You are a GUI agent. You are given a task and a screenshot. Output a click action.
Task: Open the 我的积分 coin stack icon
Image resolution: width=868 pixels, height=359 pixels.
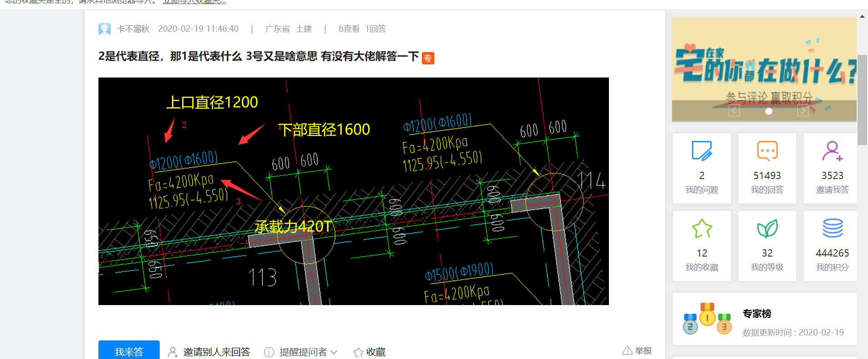coord(833,228)
